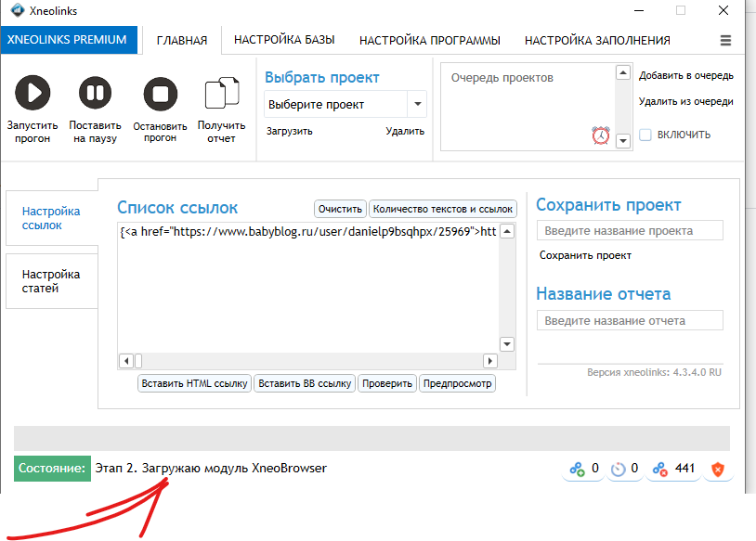Click the alarm clock scheduler icon
Image resolution: width=756 pixels, height=541 pixels.
[601, 135]
